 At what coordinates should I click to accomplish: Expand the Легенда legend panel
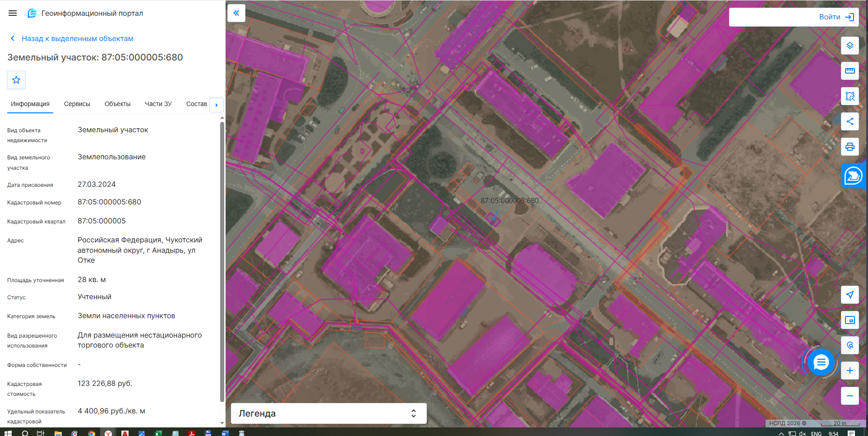(x=328, y=413)
